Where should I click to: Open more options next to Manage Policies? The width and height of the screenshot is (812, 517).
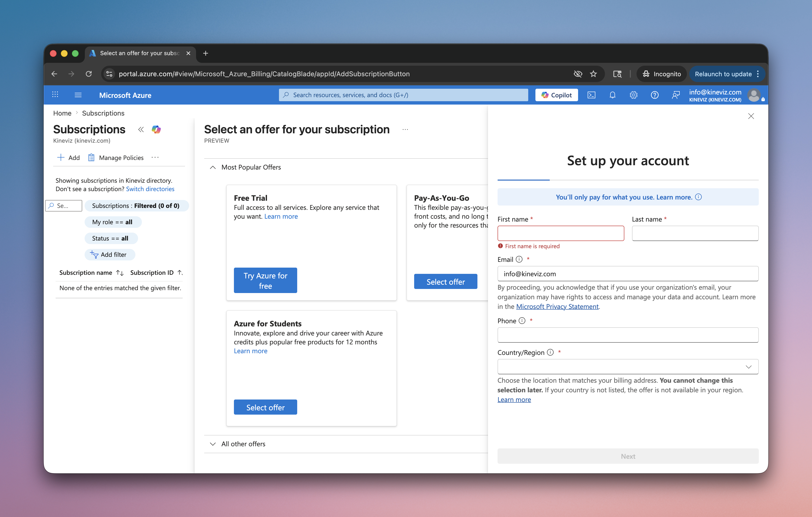click(155, 158)
